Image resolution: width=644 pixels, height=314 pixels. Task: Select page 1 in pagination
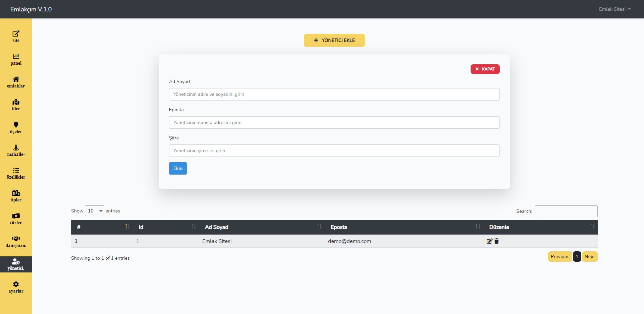pos(577,256)
